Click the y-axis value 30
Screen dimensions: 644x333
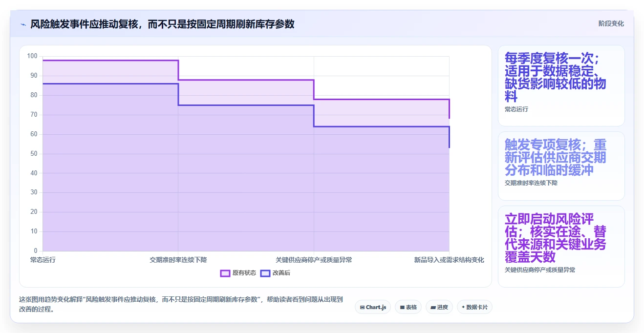click(34, 192)
